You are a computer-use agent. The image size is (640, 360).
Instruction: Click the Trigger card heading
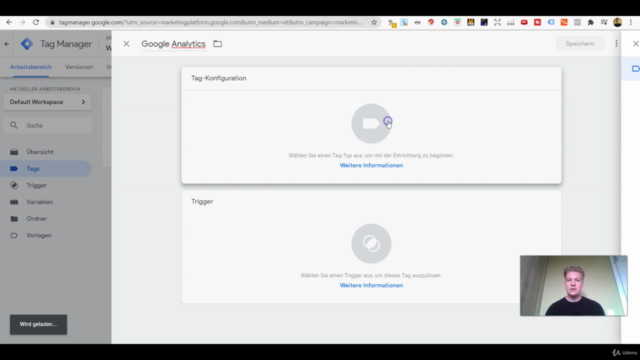tap(202, 202)
